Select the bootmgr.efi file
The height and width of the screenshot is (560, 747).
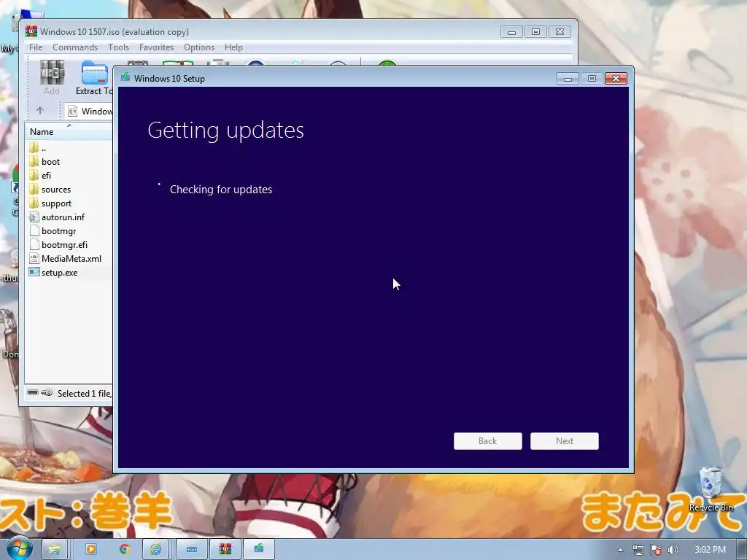64,245
